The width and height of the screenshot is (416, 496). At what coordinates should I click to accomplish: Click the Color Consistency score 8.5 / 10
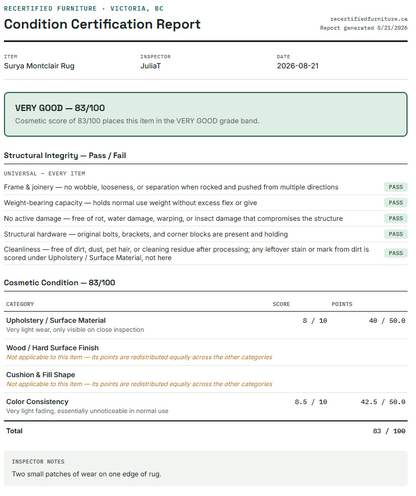pyautogui.click(x=311, y=402)
